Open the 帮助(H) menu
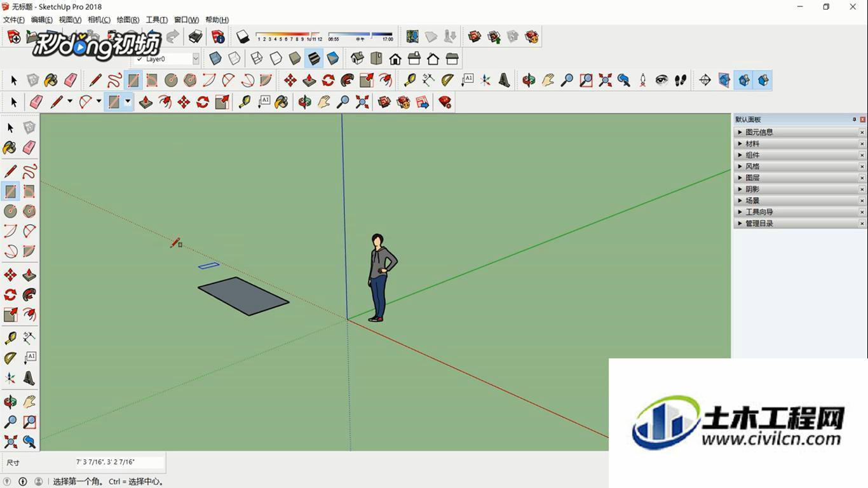Image resolution: width=868 pixels, height=488 pixels. 217,20
